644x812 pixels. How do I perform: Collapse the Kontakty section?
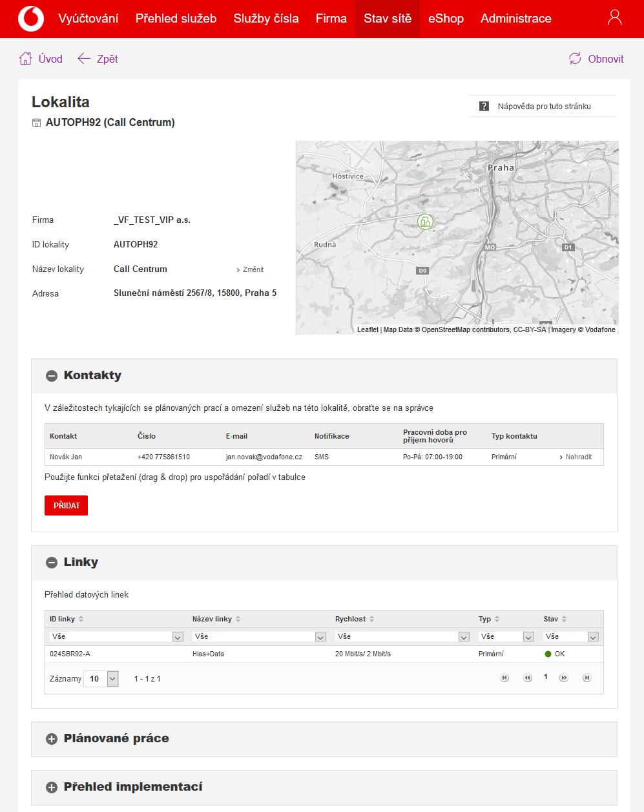(52, 376)
